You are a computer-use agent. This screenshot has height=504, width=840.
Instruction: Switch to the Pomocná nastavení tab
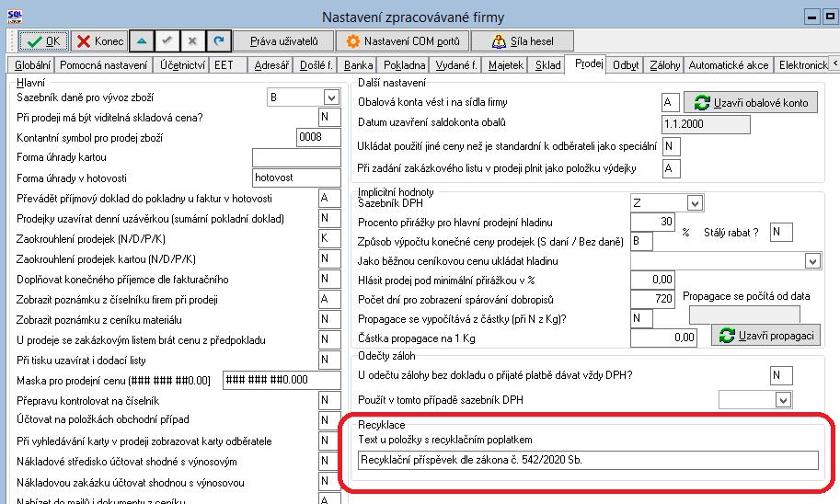pyautogui.click(x=103, y=64)
